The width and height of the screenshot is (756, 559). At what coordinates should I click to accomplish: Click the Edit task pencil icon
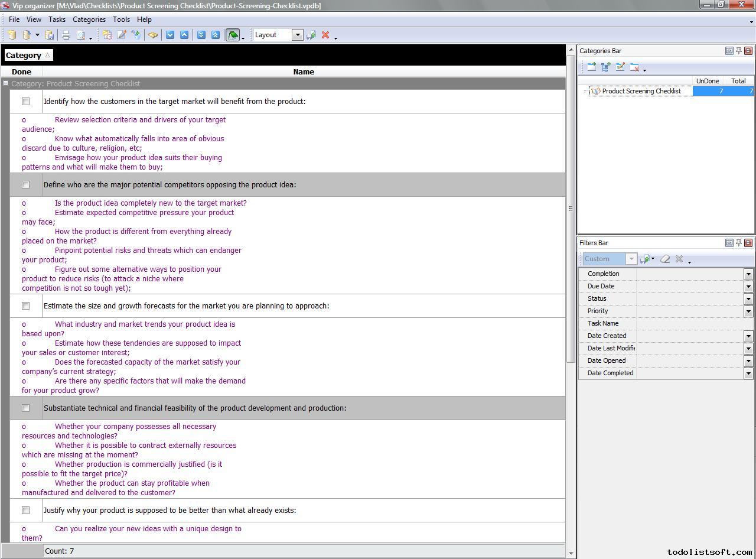[x=122, y=35]
